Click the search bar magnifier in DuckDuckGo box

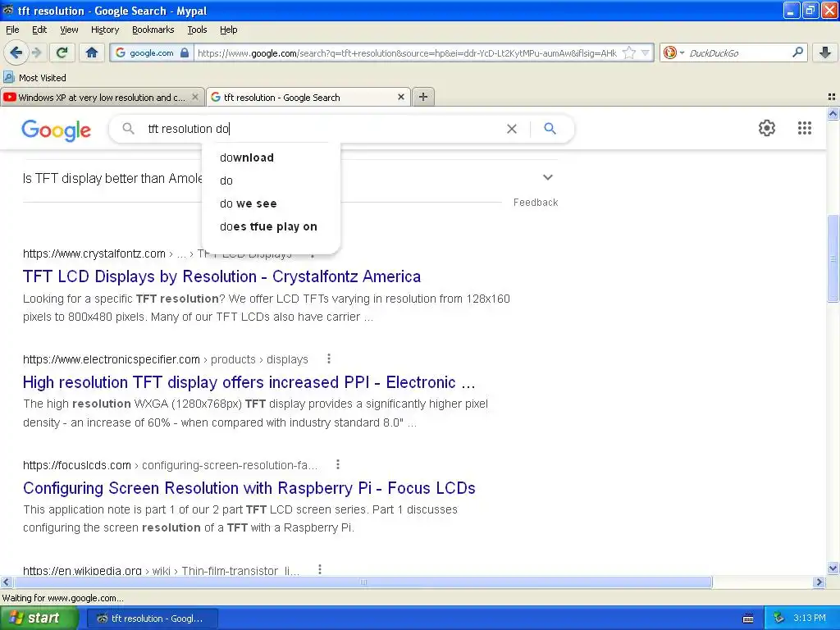797,52
